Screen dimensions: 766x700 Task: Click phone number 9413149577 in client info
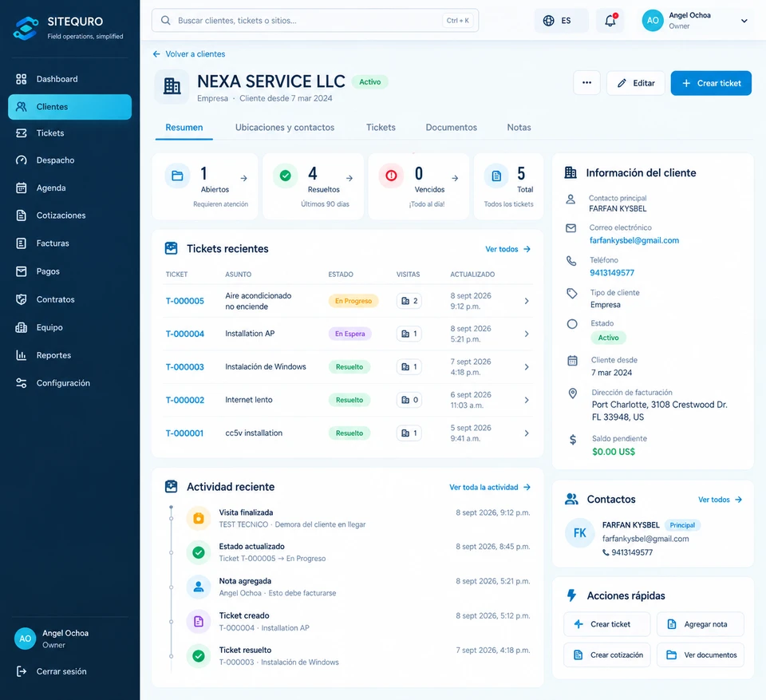(x=612, y=273)
